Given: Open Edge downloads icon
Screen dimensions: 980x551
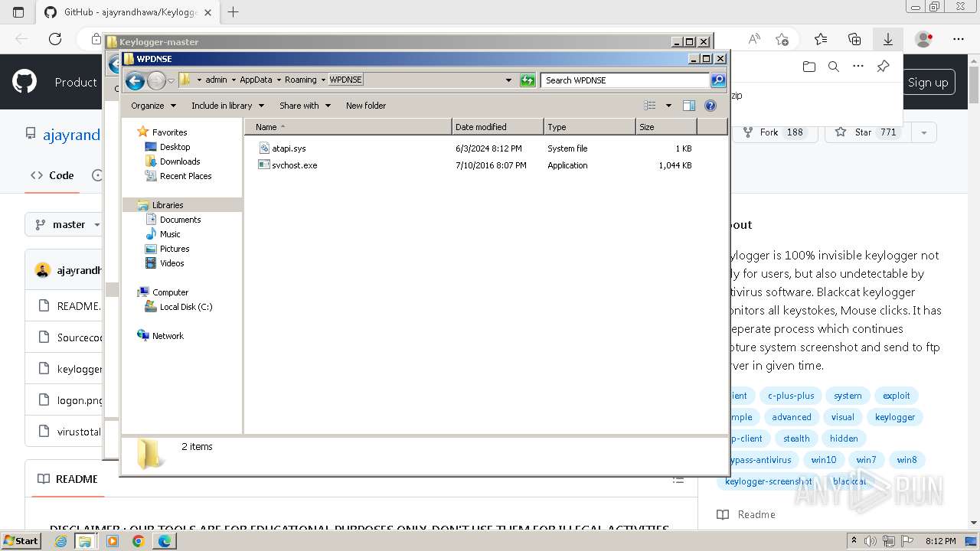Looking at the screenshot, I should point(888,39).
